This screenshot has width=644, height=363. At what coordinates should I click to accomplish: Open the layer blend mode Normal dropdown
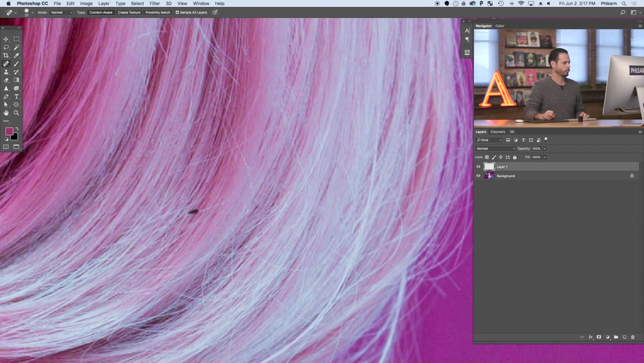(x=495, y=149)
